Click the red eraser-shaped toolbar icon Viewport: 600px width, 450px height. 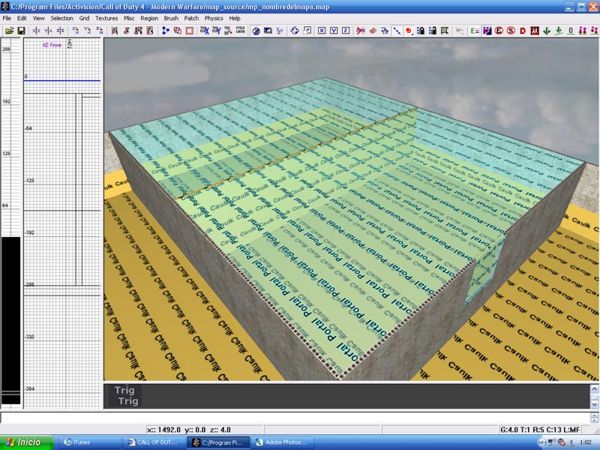[x=373, y=31]
